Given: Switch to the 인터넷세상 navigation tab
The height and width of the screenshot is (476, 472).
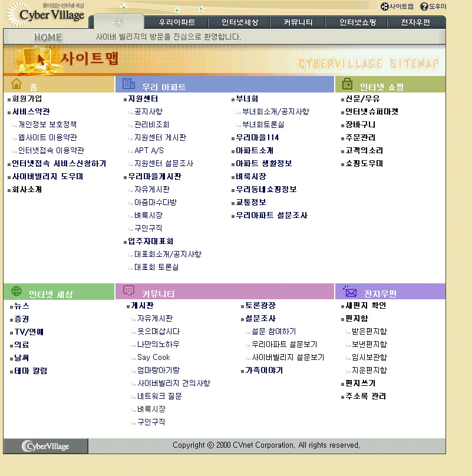Looking at the screenshot, I should [x=240, y=22].
